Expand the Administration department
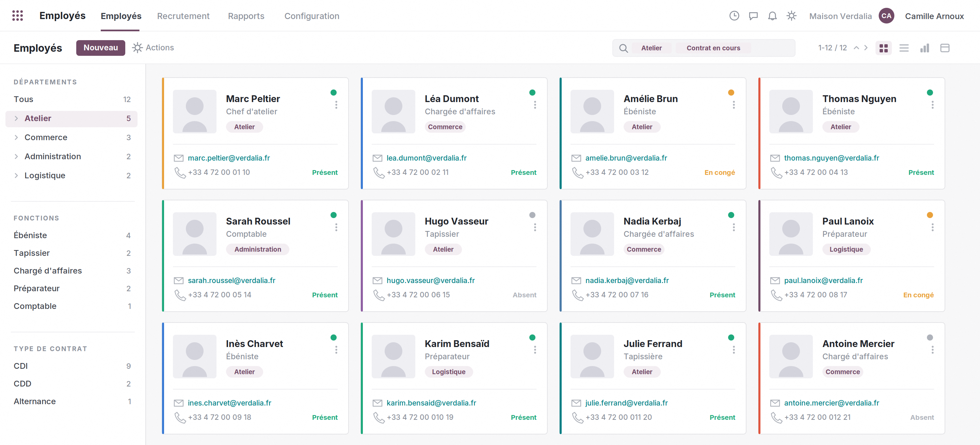980x445 pixels. (x=16, y=157)
